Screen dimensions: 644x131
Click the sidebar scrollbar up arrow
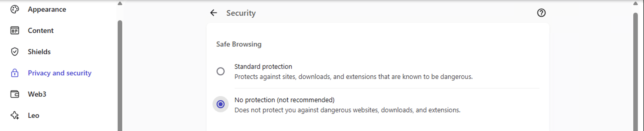coord(120,4)
